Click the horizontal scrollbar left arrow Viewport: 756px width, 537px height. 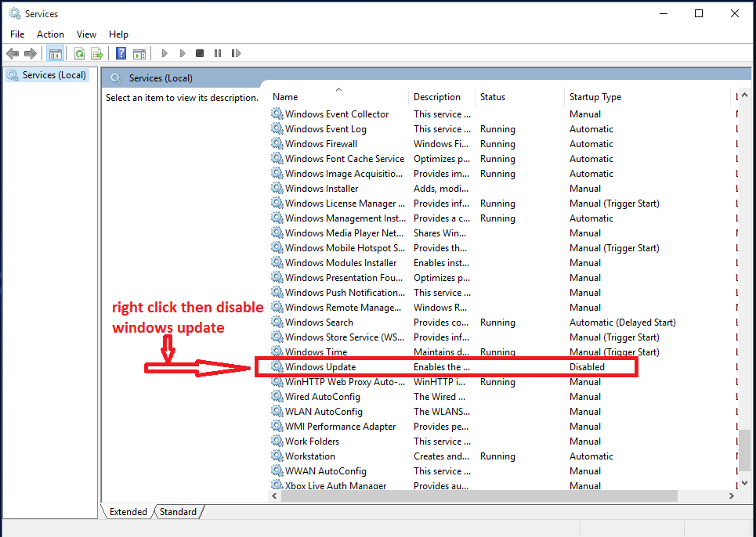tap(275, 496)
